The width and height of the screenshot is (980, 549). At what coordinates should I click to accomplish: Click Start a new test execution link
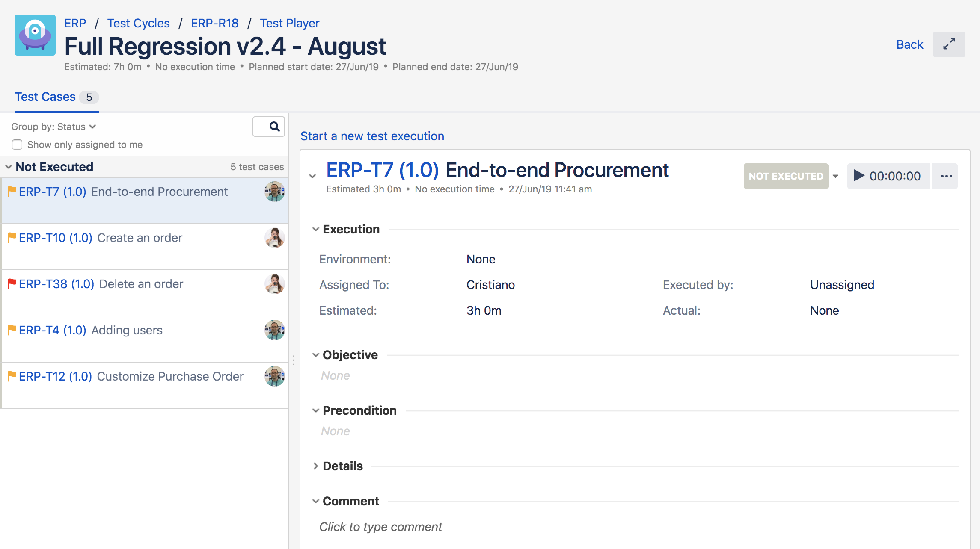tap(372, 136)
